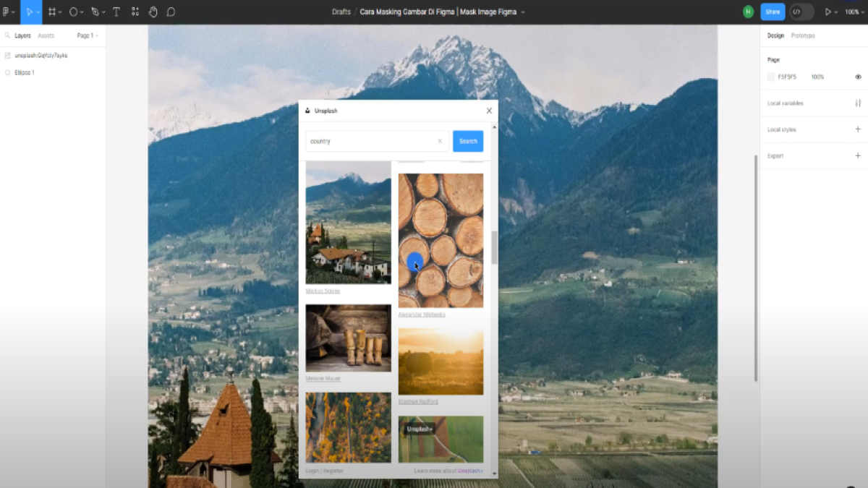Open Alexander Nikitenko author link
This screenshot has width=868, height=488.
pos(422,314)
